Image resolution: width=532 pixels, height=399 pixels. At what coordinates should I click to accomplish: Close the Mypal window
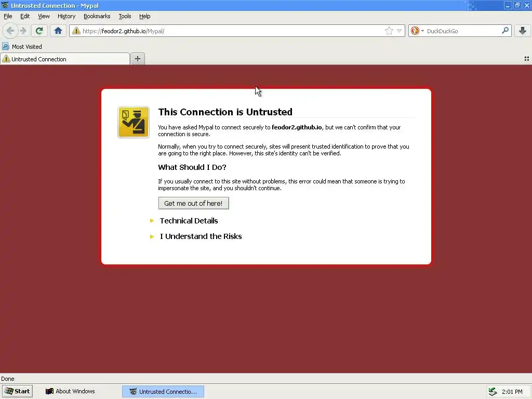[527, 5]
